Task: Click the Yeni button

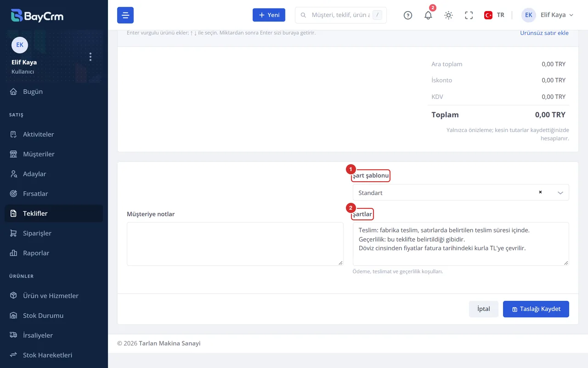Action: tap(269, 15)
